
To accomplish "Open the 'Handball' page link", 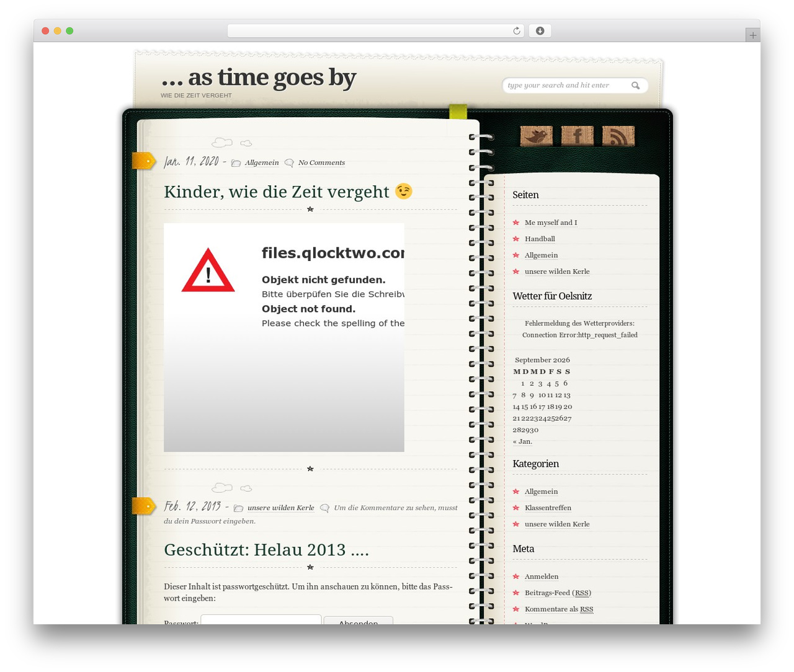I will click(540, 239).
